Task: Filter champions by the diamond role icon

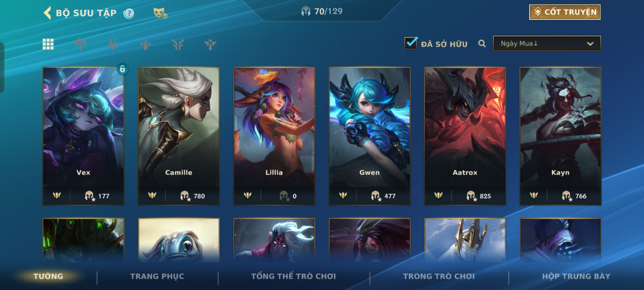Action: (145, 44)
